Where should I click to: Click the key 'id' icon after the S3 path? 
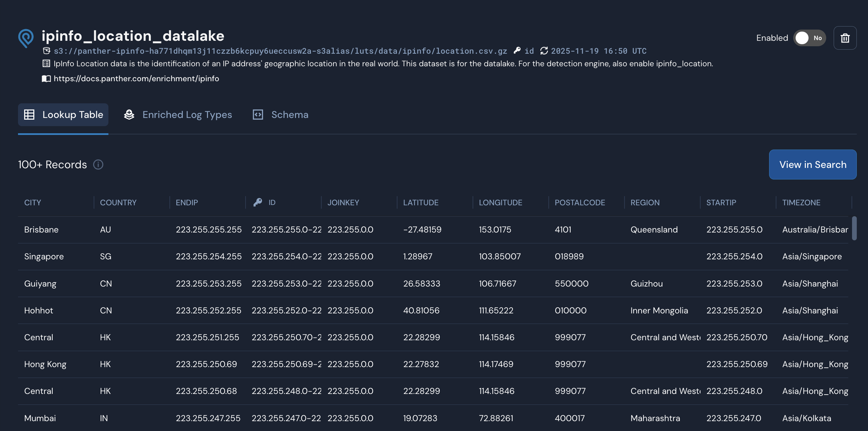coord(517,51)
